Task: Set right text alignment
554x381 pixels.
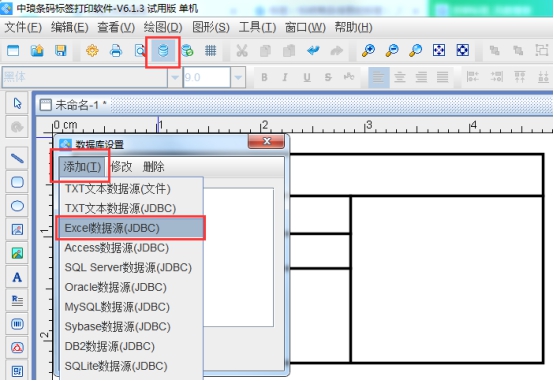Action: 421,77
